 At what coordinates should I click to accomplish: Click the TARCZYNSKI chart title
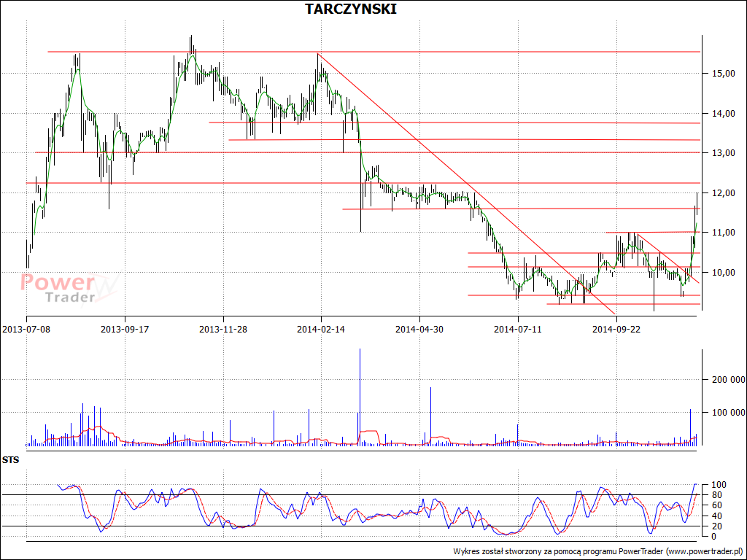[351, 9]
